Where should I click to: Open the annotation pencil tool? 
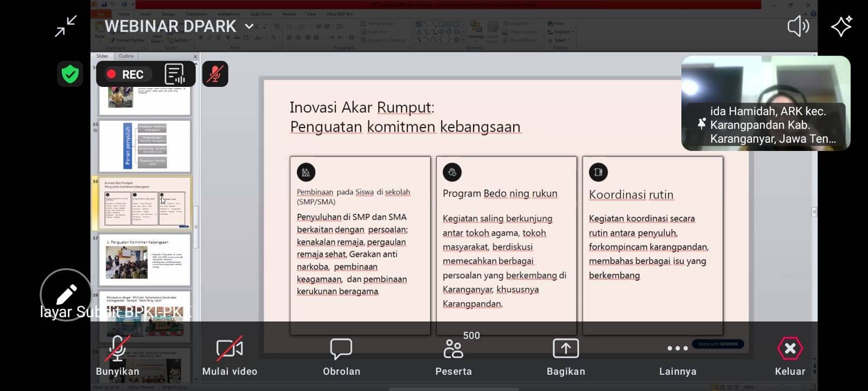pyautogui.click(x=66, y=295)
